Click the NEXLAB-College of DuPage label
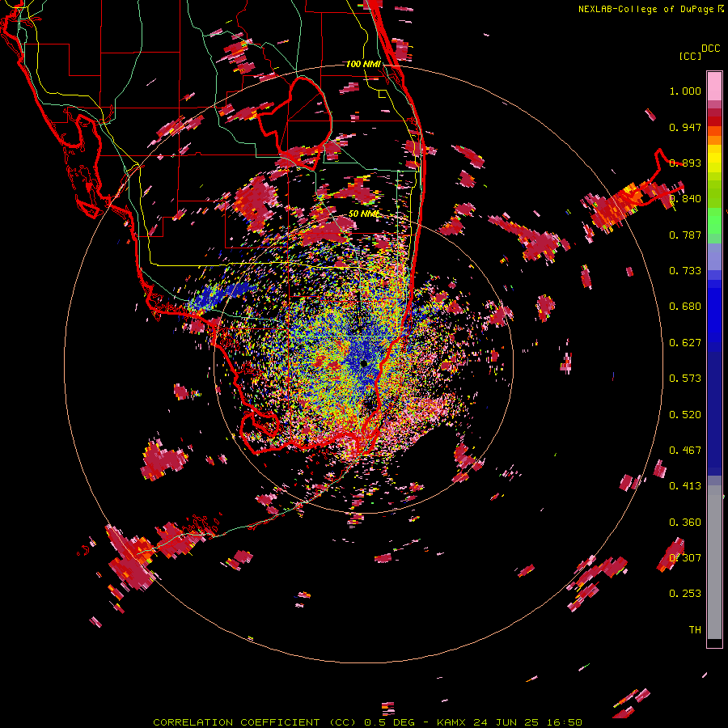The image size is (728, 728). coord(646,9)
